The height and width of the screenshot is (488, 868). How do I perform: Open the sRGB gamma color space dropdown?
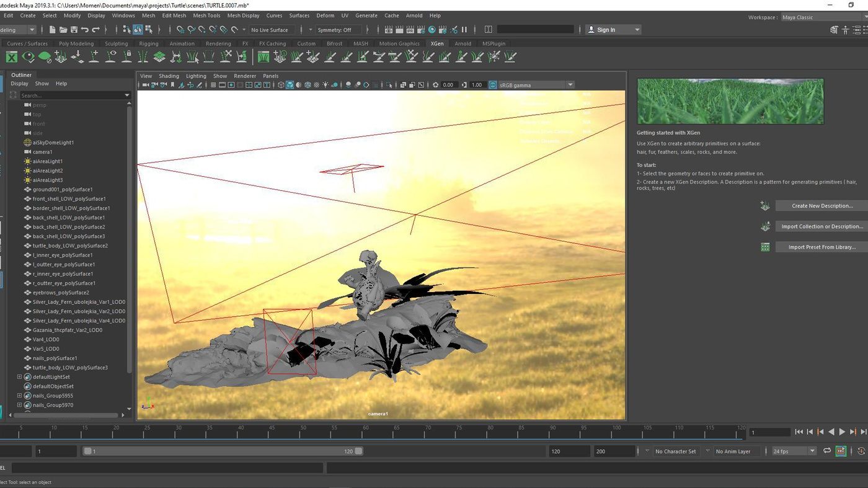570,85
